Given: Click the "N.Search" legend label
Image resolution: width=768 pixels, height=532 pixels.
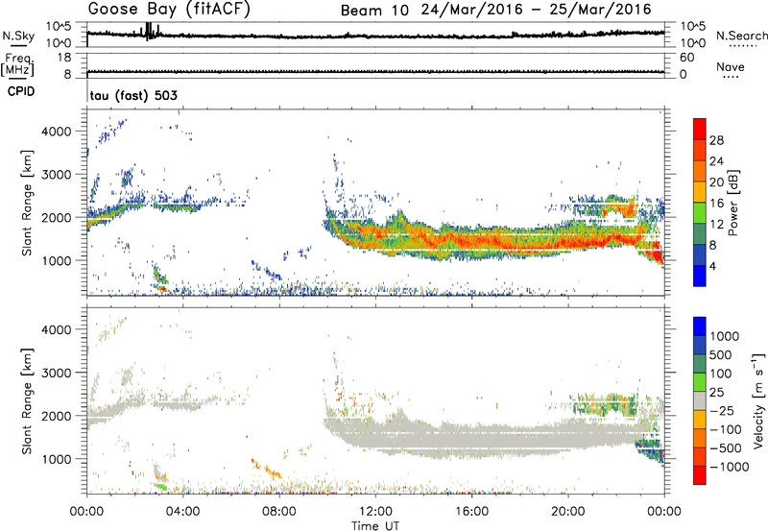Looking at the screenshot, I should point(742,36).
